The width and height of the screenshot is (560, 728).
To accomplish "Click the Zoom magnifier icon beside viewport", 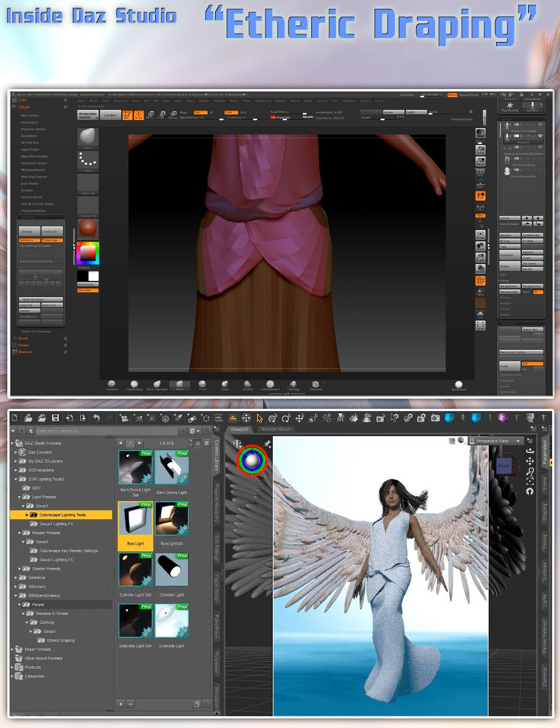I will point(530,472).
